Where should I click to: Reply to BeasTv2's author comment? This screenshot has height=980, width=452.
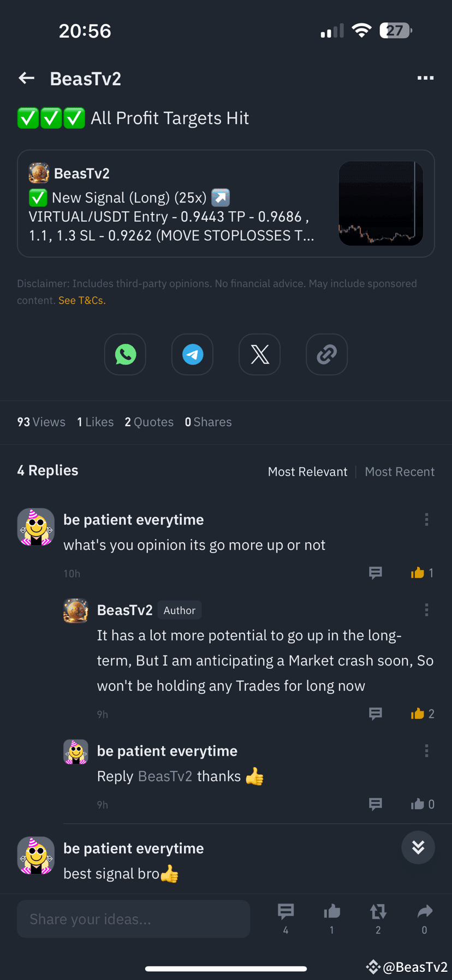[x=375, y=714]
